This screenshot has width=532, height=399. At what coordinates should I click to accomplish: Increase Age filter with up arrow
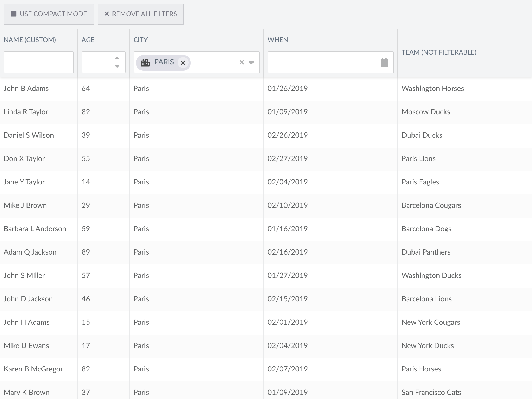117,58
